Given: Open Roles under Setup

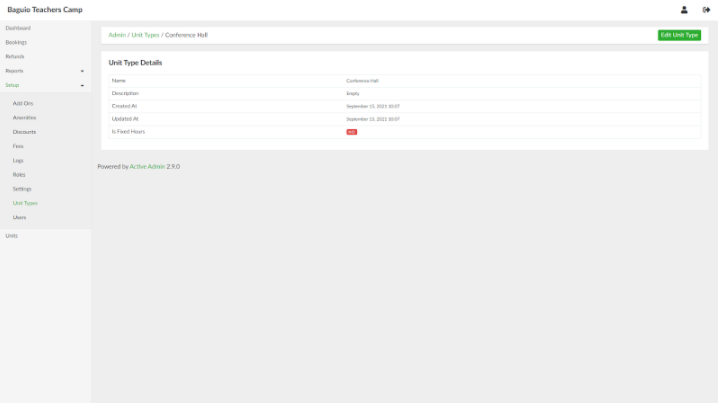Looking at the screenshot, I should point(19,174).
